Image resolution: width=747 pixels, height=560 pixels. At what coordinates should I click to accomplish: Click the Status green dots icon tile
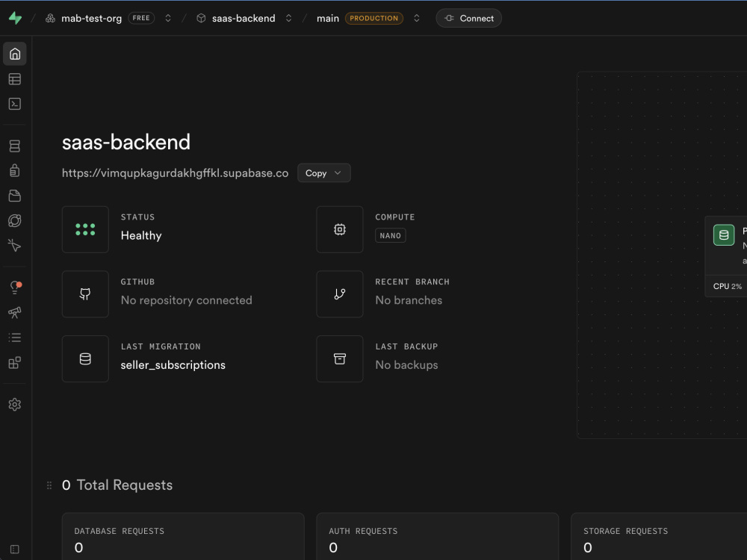(85, 229)
